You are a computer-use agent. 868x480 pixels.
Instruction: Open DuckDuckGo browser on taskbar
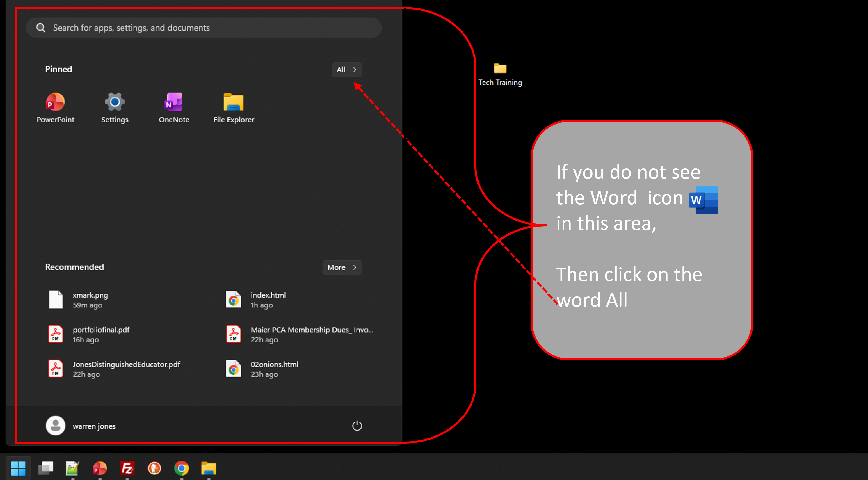154,468
